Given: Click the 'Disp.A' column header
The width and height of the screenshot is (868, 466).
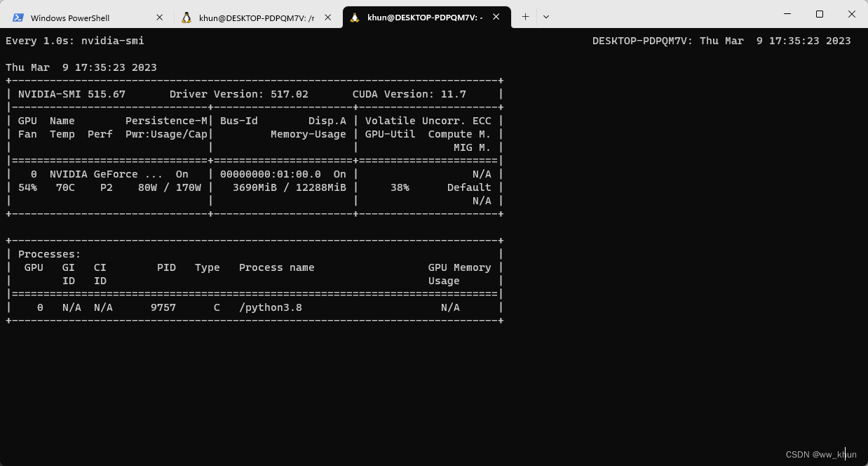Looking at the screenshot, I should [327, 121].
